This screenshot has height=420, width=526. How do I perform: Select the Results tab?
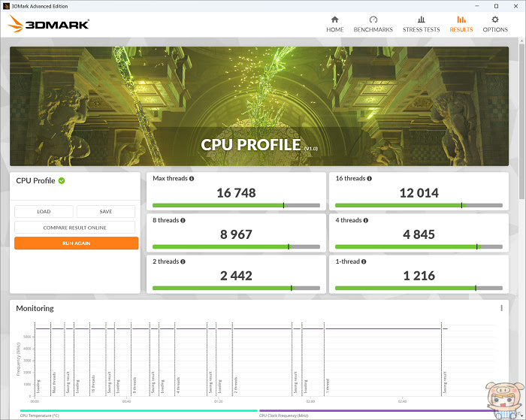(461, 25)
